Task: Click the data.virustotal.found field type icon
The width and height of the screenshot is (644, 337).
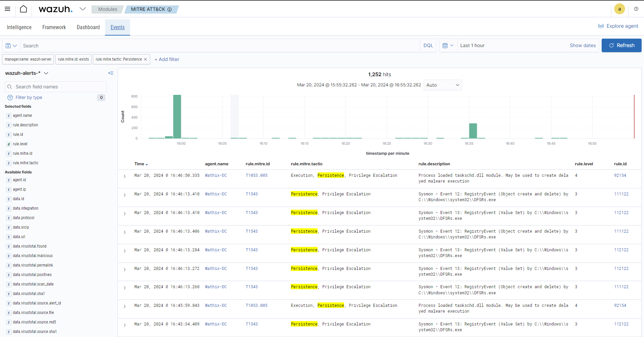Action: click(9, 247)
